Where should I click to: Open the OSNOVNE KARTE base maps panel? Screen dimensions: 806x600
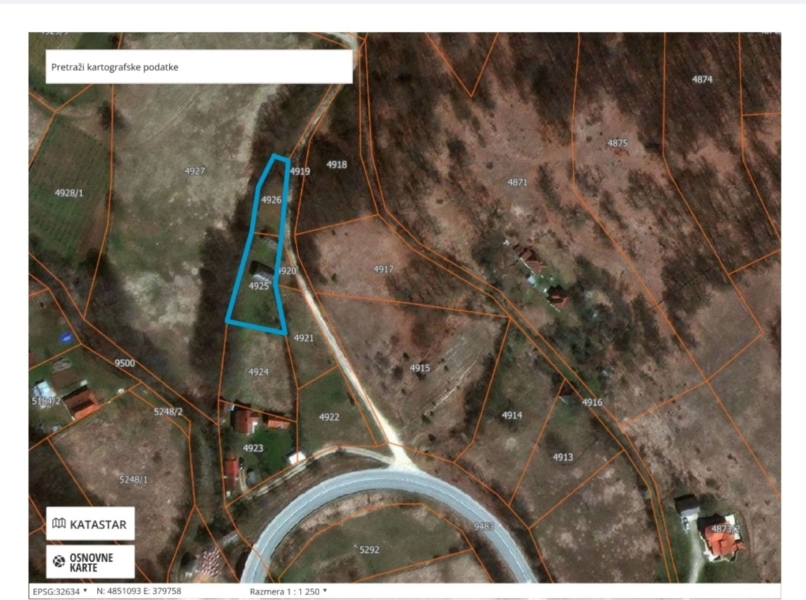(90, 562)
